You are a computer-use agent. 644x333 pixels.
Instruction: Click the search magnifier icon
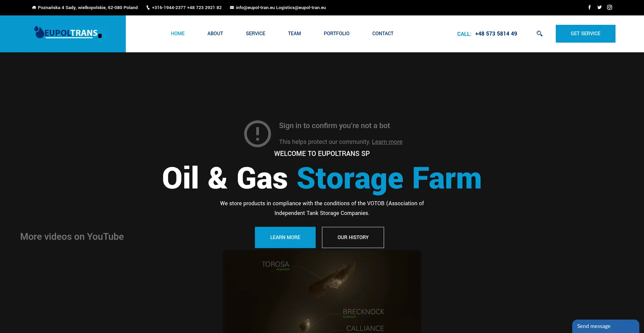(x=539, y=34)
